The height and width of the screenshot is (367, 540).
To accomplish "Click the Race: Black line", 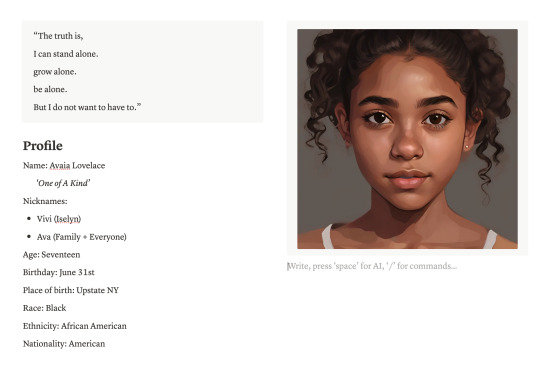I will 44,308.
